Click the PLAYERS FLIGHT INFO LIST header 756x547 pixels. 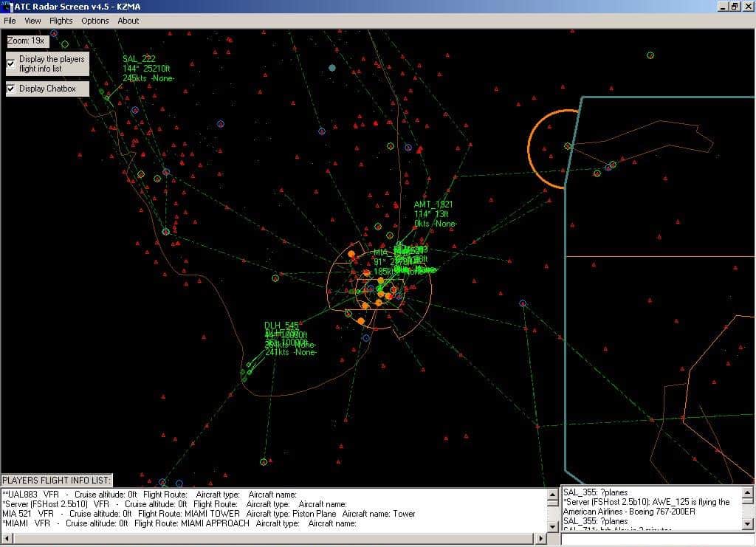[57, 481]
